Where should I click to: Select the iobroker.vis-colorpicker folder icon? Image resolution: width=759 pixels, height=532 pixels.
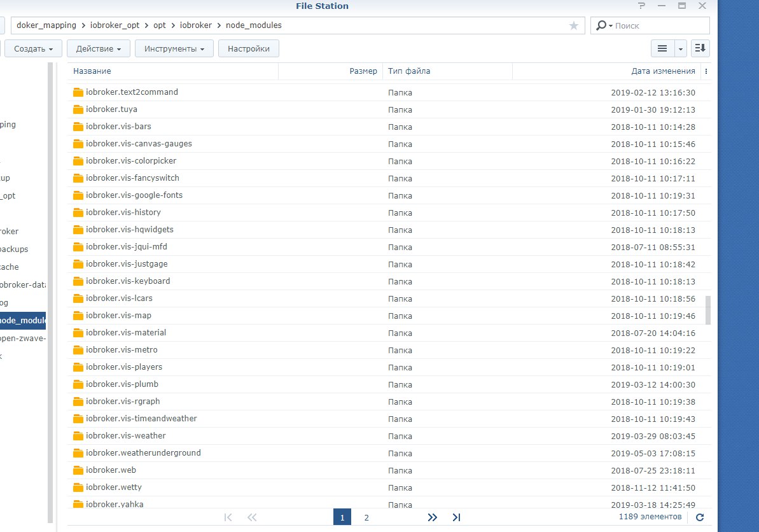[x=78, y=161]
